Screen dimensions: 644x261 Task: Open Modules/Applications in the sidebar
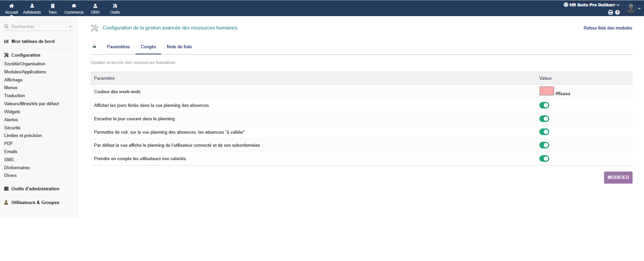(25, 72)
